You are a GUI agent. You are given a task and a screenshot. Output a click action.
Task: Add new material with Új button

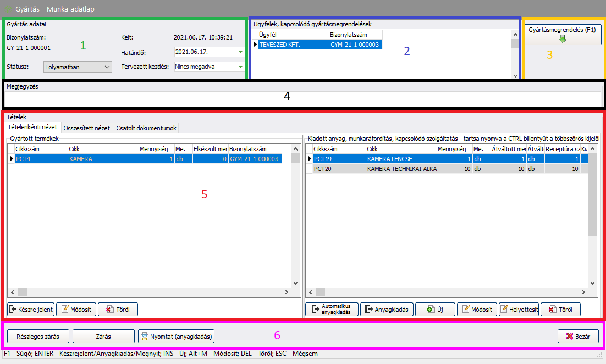tap(434, 310)
